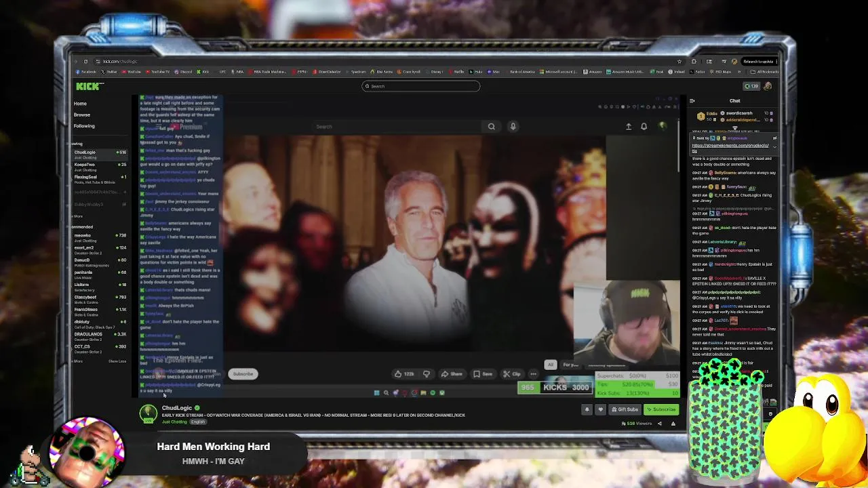868x488 pixels.
Task: Share the stream with share icon
Action: click(659, 424)
